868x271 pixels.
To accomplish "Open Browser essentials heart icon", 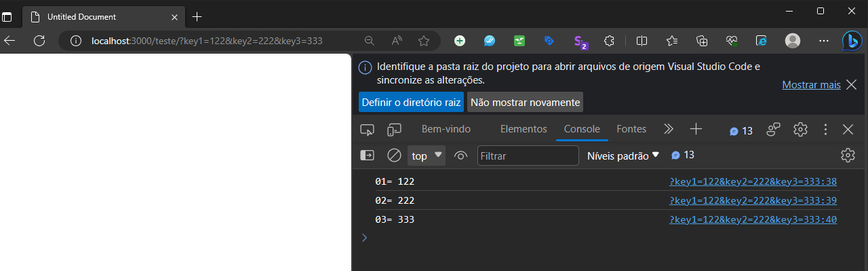I will 732,41.
